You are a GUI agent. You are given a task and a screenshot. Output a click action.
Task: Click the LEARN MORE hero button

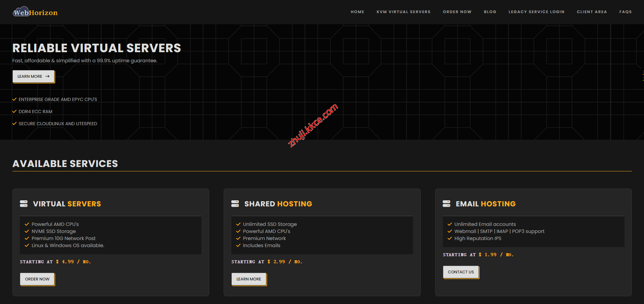coord(33,76)
